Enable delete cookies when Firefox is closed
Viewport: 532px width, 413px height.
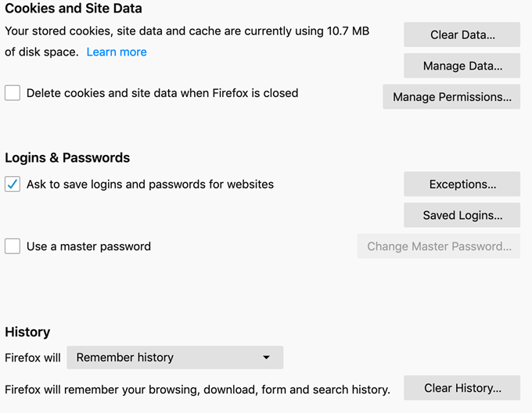point(13,93)
